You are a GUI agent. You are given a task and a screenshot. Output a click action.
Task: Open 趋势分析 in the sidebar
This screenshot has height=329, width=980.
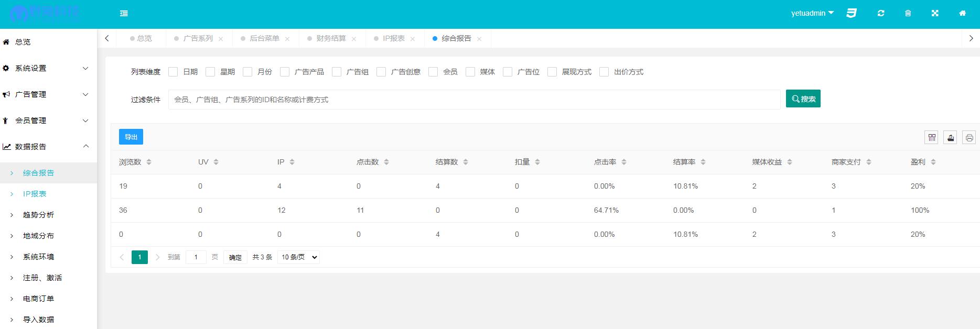click(38, 215)
